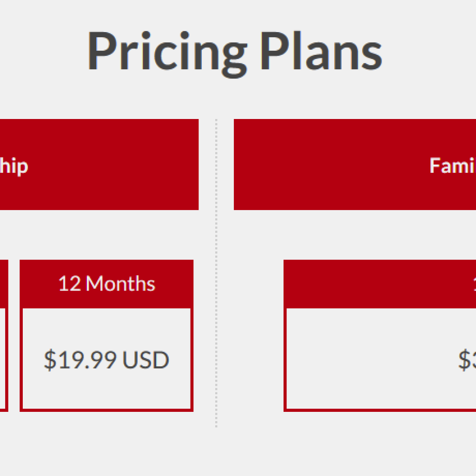Click the word 'Months' in the plan header
Viewport: 476px width, 476px height.
pos(120,284)
